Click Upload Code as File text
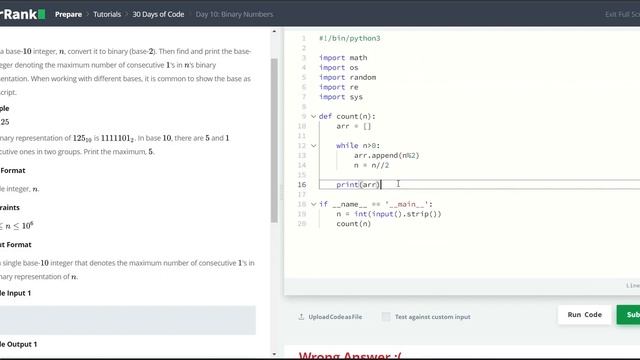The height and width of the screenshot is (360, 640). coord(335,317)
